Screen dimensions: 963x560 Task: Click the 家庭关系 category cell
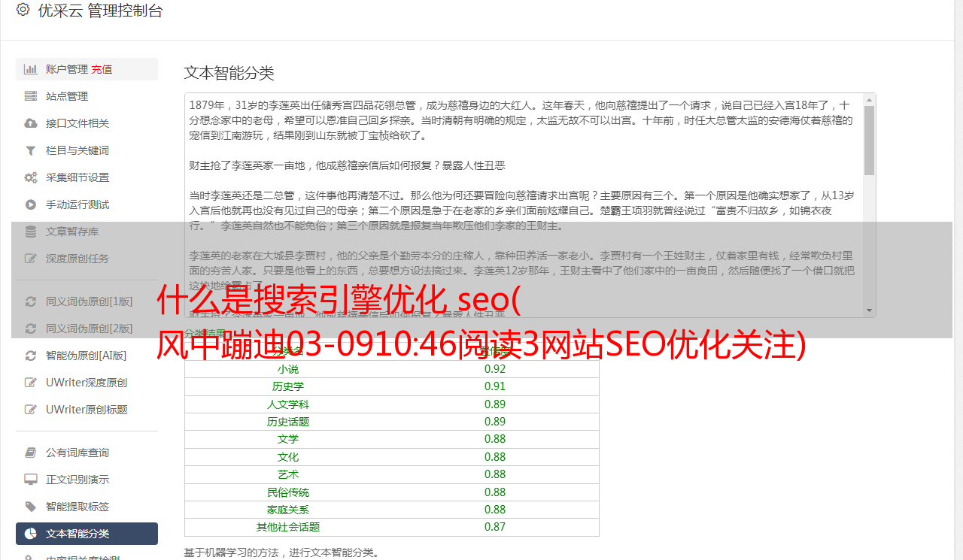[287, 510]
